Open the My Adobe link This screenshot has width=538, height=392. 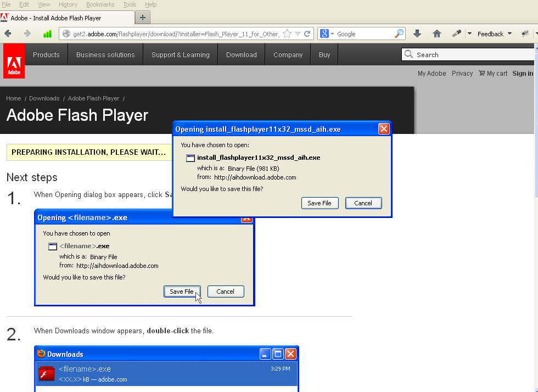point(431,73)
